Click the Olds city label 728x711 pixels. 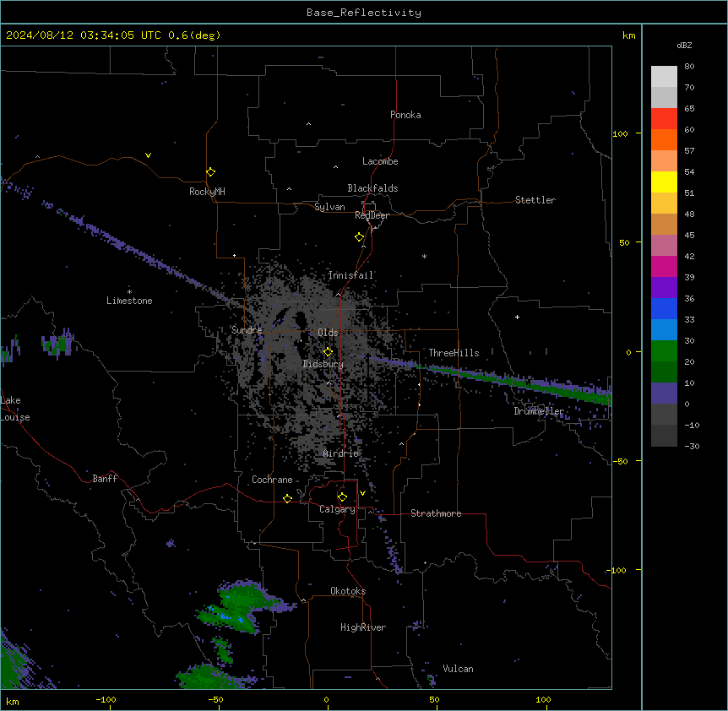click(x=328, y=333)
